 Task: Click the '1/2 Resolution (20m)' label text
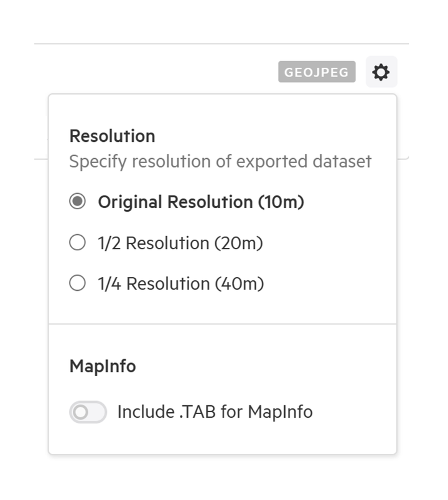pyautogui.click(x=180, y=243)
